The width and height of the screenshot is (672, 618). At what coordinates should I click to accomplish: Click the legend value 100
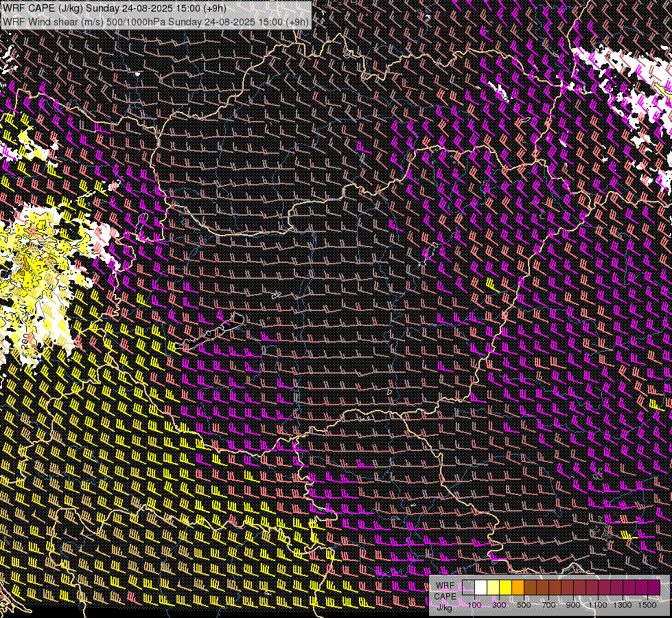click(474, 605)
